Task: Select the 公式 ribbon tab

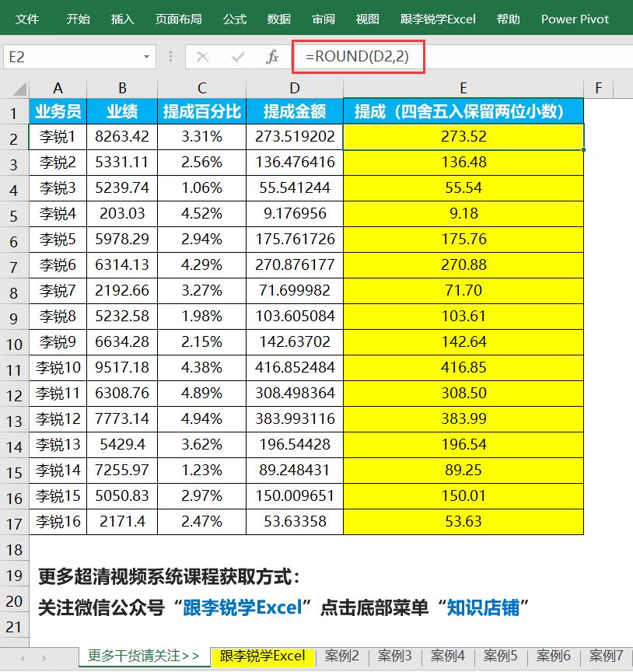Action: pos(234,19)
